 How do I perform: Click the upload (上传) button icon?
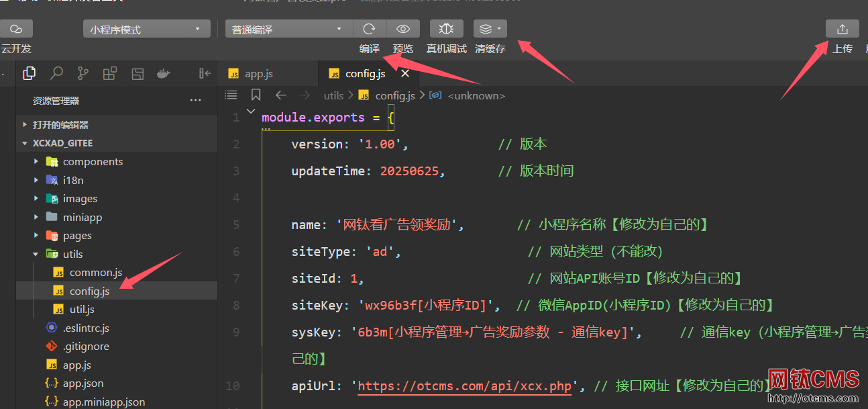coord(843,29)
